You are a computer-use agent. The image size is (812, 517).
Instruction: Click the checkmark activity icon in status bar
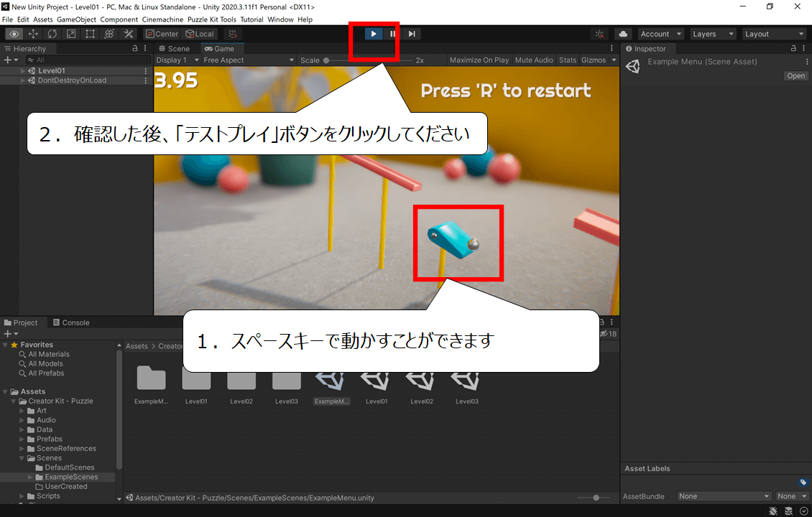point(803,511)
